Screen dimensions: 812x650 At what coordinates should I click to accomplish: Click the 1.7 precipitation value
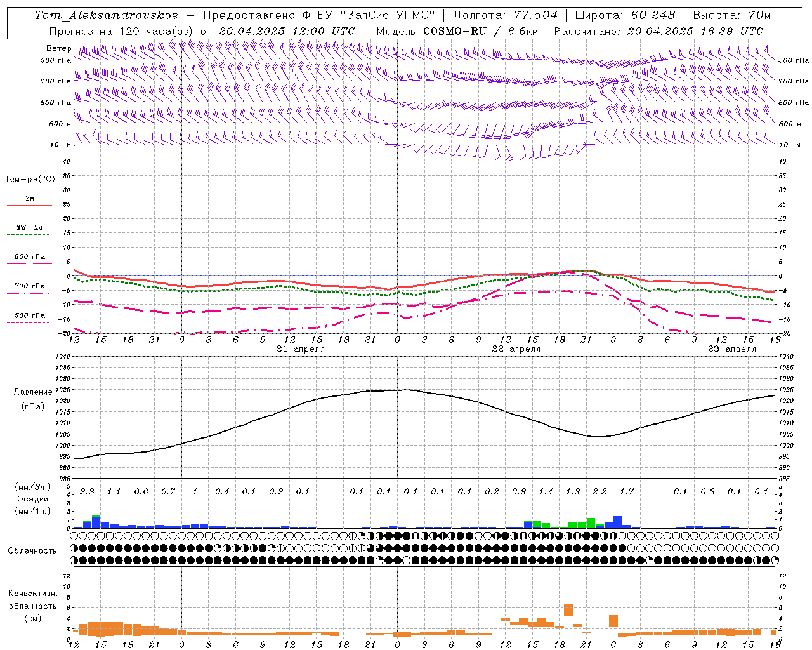(x=627, y=491)
